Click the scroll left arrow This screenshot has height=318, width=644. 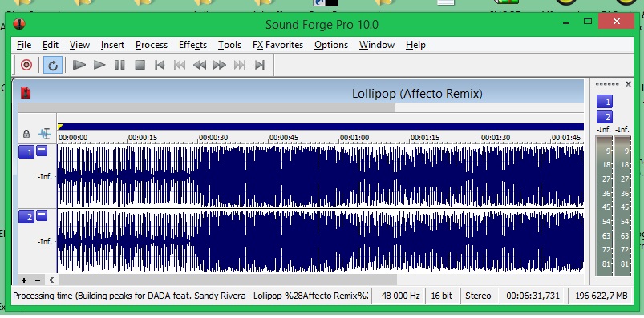[x=51, y=280]
